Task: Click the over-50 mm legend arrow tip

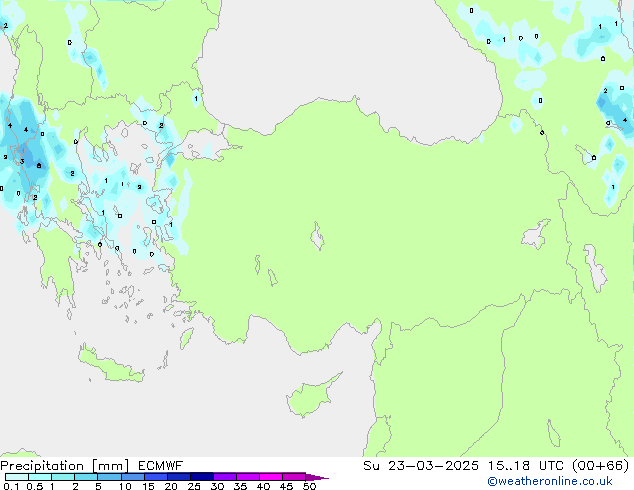Action: pos(317,478)
